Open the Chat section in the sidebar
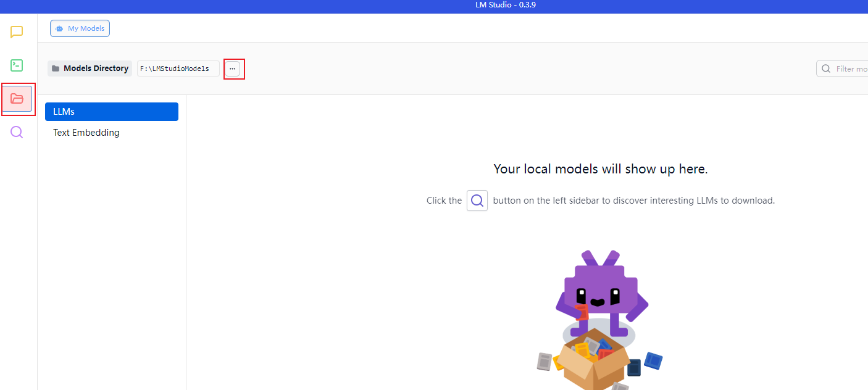The height and width of the screenshot is (390, 868). [x=17, y=32]
